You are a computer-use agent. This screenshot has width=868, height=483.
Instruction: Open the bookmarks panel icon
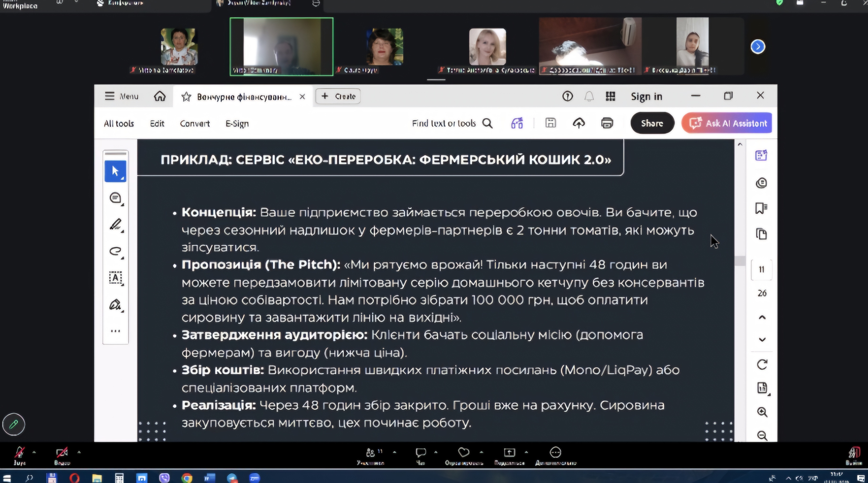pyautogui.click(x=761, y=208)
